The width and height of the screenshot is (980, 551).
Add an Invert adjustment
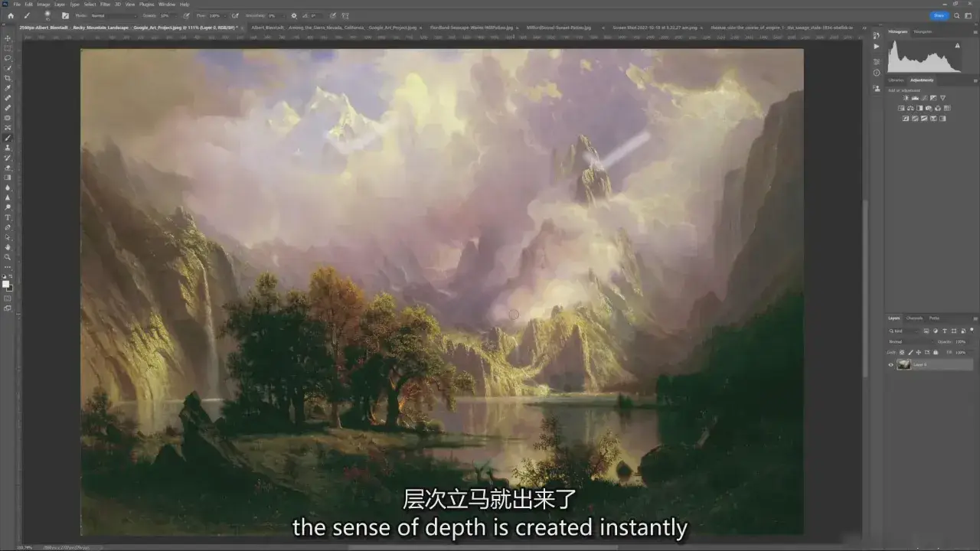pos(906,119)
